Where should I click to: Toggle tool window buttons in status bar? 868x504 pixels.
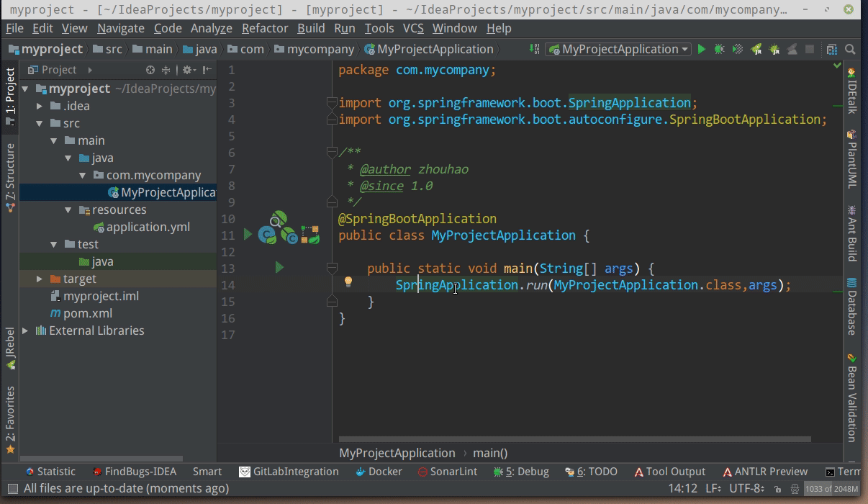click(x=12, y=489)
